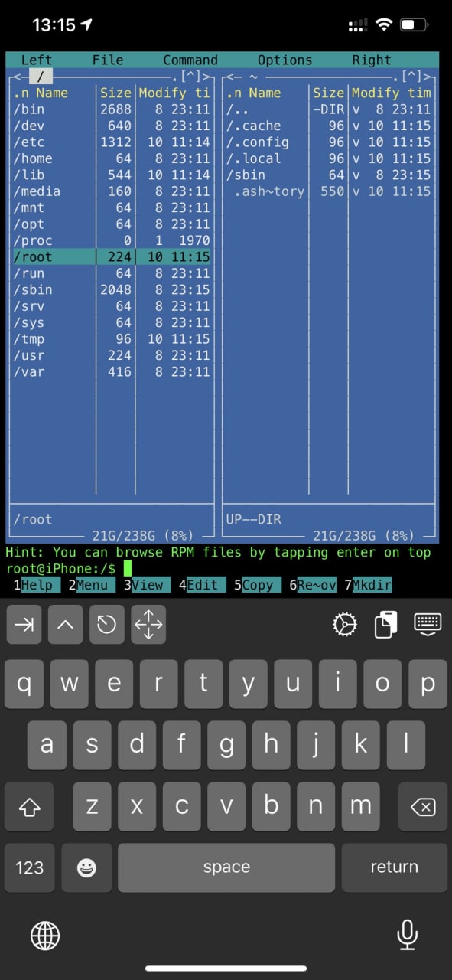Image resolution: width=452 pixels, height=980 pixels.
Task: Tap the arrow keys cross icon
Action: pos(148,625)
